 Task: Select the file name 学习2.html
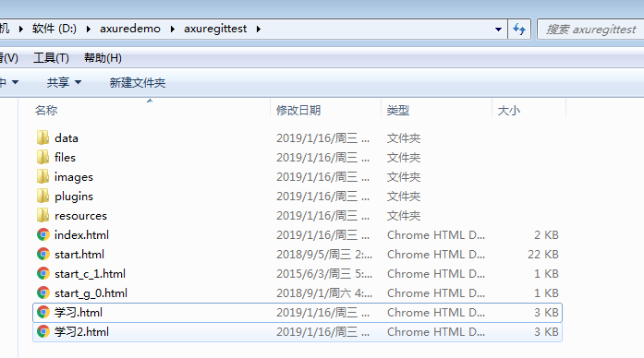[81, 332]
